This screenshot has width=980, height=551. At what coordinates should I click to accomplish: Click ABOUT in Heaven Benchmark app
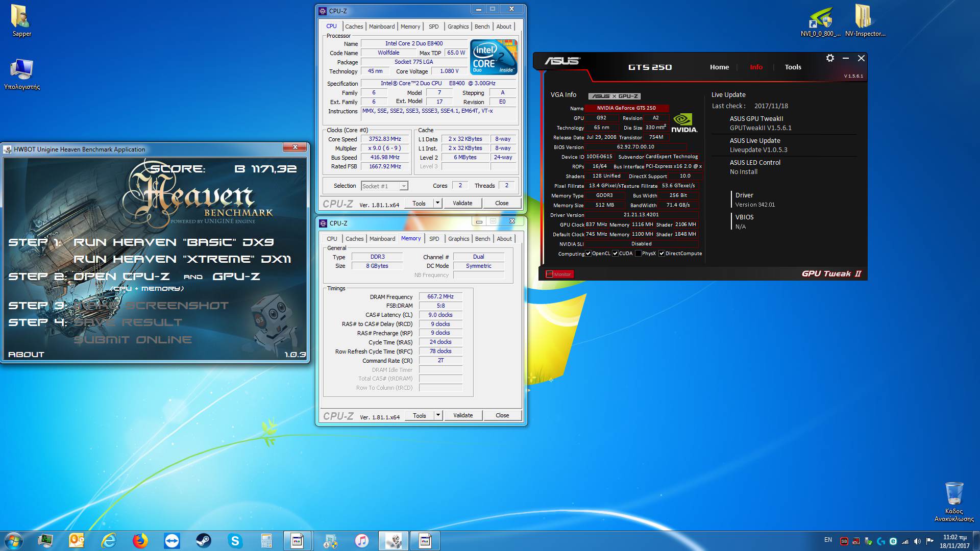click(26, 355)
